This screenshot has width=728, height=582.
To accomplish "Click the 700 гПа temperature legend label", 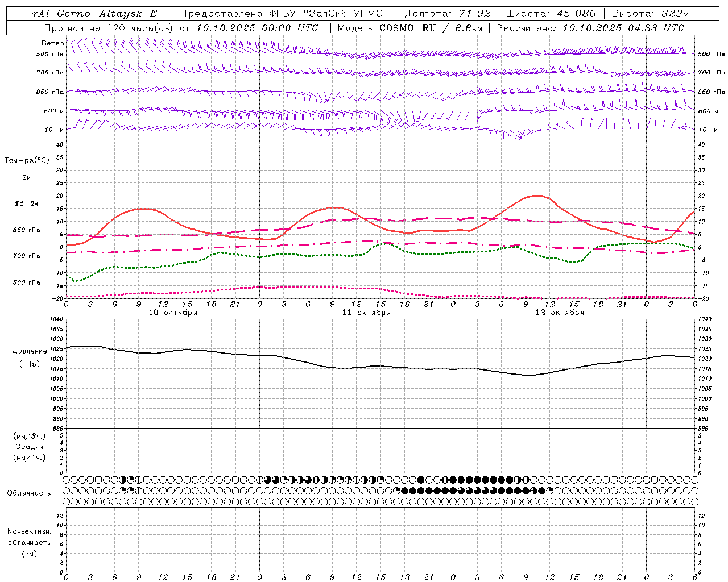I will click(x=27, y=256).
